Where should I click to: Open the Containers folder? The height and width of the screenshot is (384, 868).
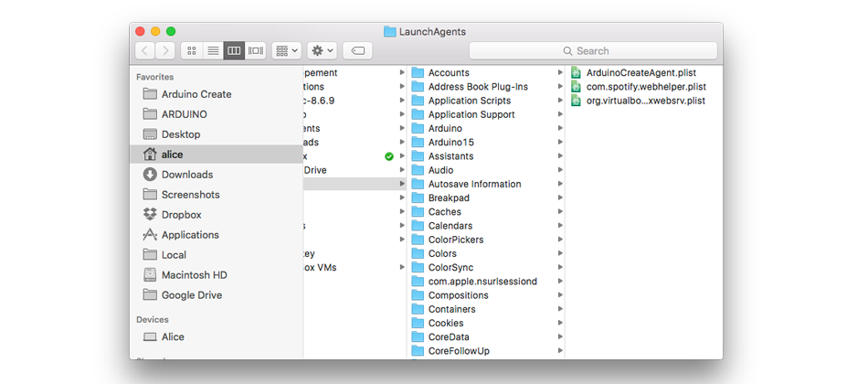click(486, 309)
